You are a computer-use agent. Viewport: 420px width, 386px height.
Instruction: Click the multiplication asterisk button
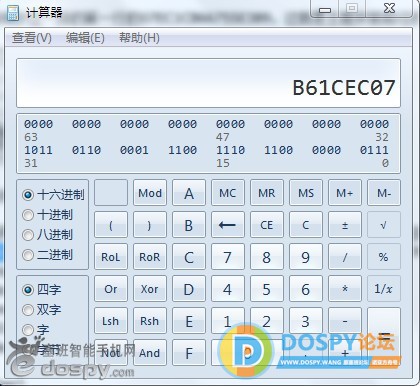coord(345,289)
